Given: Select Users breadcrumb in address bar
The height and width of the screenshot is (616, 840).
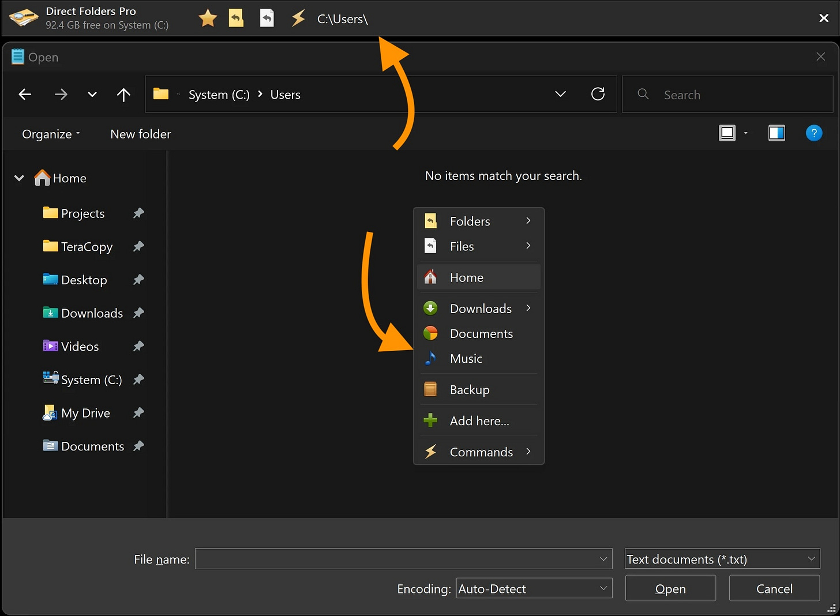Looking at the screenshot, I should point(286,95).
